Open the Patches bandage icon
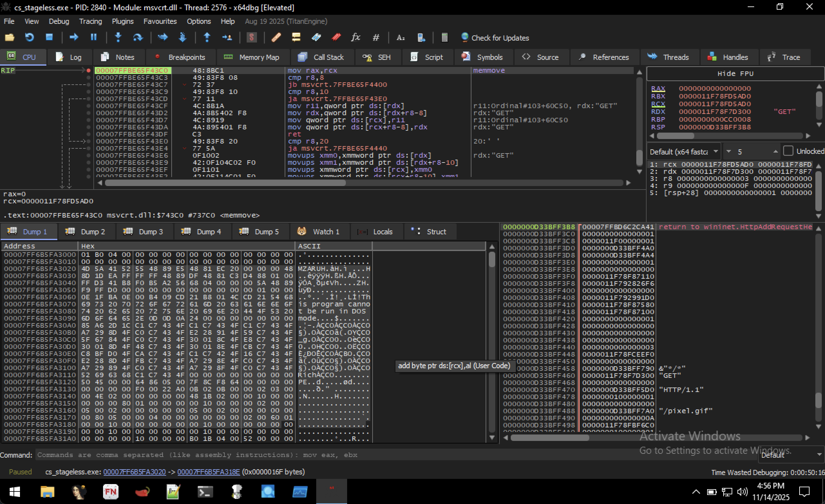 tap(276, 37)
